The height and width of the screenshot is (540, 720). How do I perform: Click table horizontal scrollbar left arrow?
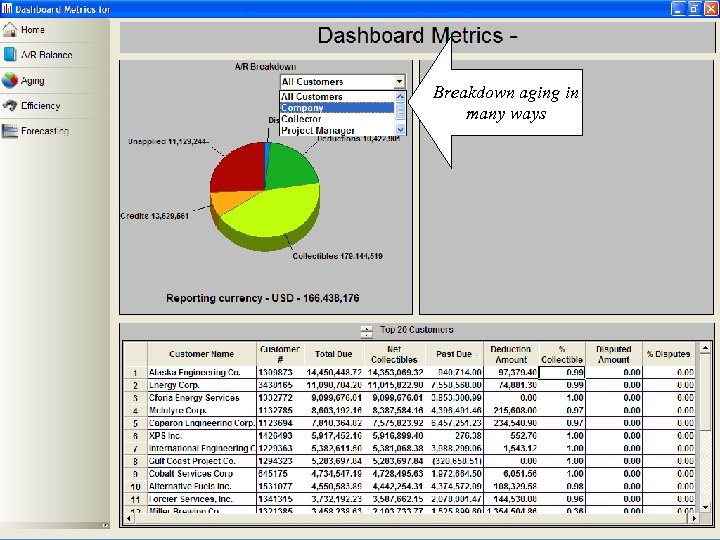(x=129, y=518)
